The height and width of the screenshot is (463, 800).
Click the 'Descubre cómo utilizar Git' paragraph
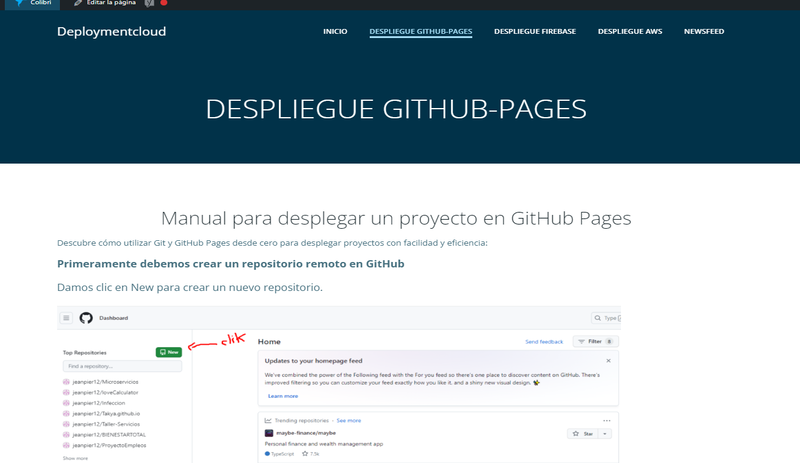tap(272, 243)
